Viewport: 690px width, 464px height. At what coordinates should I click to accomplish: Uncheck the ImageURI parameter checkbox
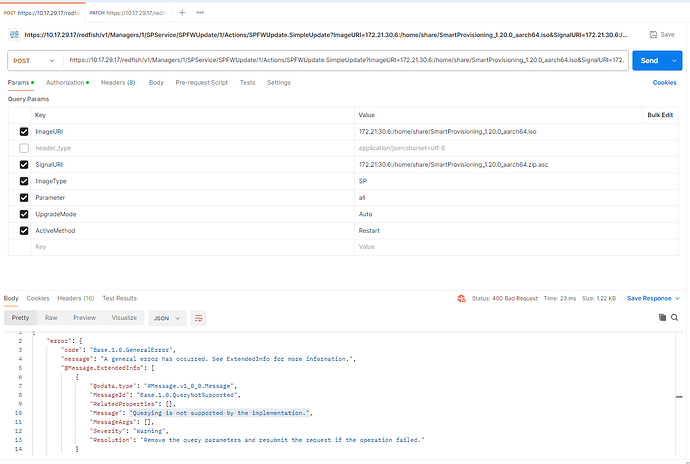tap(24, 132)
